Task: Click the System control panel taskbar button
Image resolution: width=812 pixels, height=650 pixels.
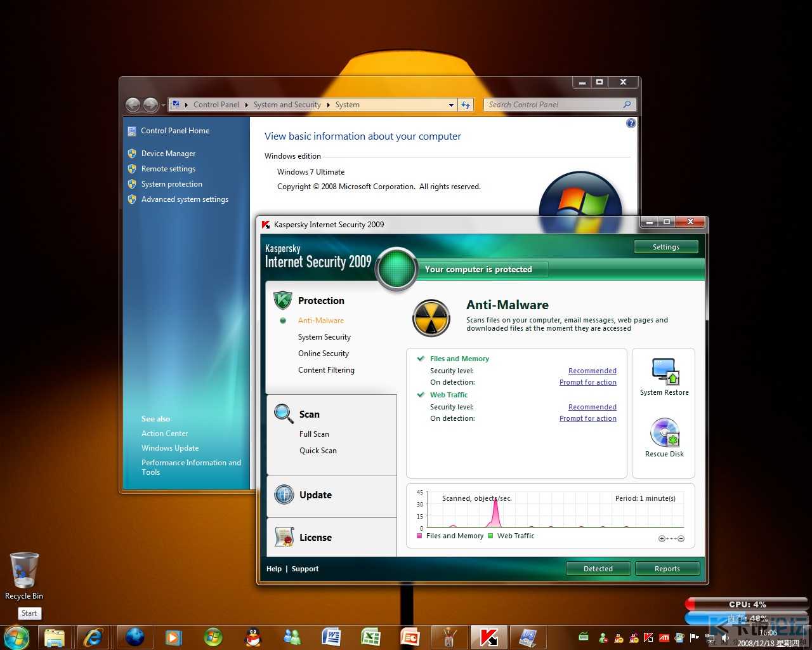Action: pyautogui.click(x=528, y=637)
